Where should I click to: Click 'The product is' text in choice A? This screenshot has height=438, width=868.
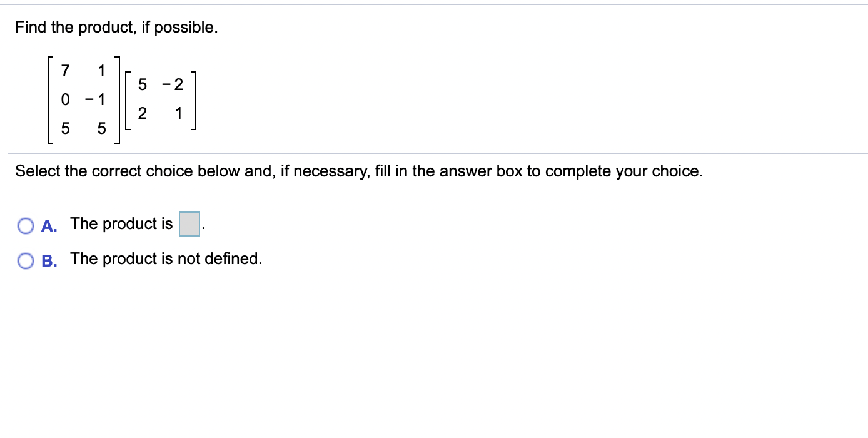pyautogui.click(x=121, y=224)
